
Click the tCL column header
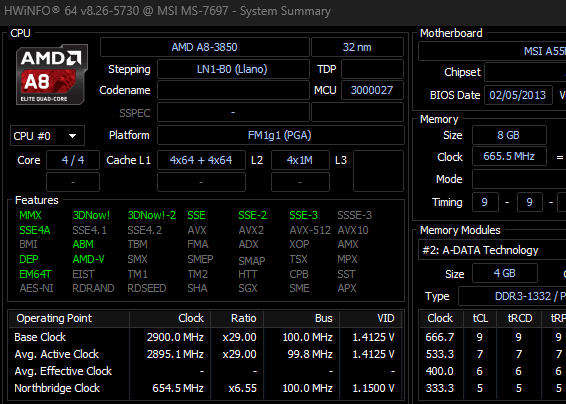tap(480, 318)
